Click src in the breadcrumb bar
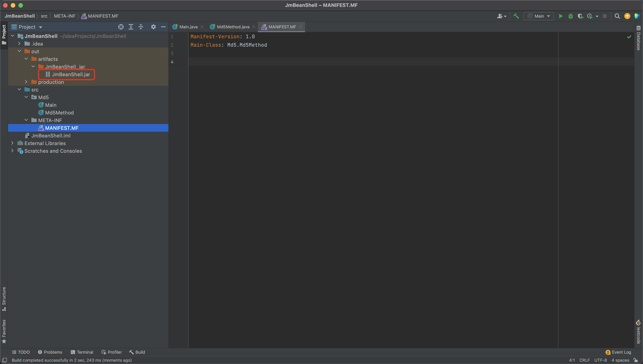Viewport: 643px width, 364px height. point(44,16)
